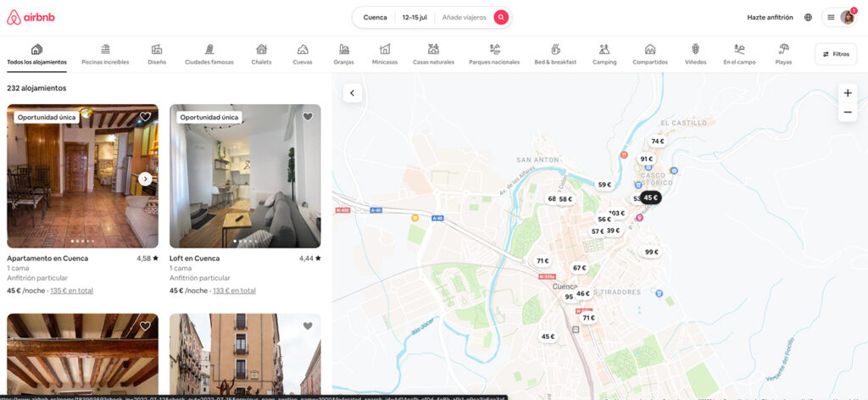Select the 74 € map price marker

click(658, 141)
